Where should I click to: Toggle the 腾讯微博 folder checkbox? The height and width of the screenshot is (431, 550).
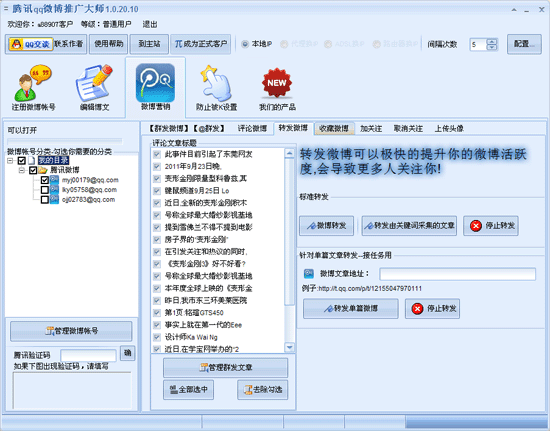click(33, 170)
